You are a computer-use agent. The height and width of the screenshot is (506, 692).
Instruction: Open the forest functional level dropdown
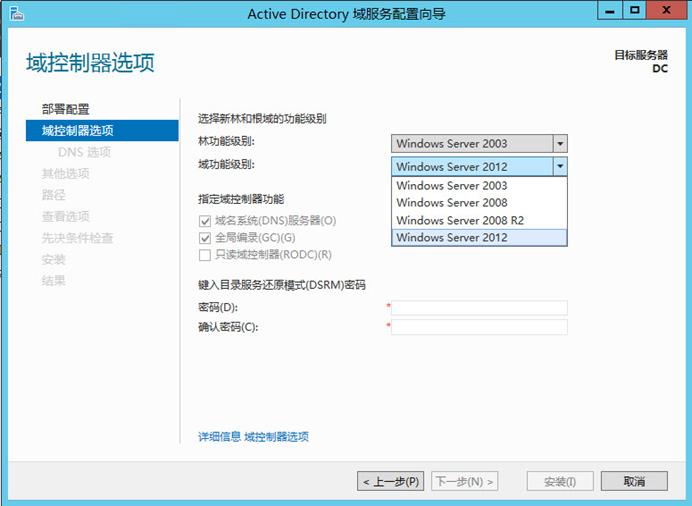(479, 143)
